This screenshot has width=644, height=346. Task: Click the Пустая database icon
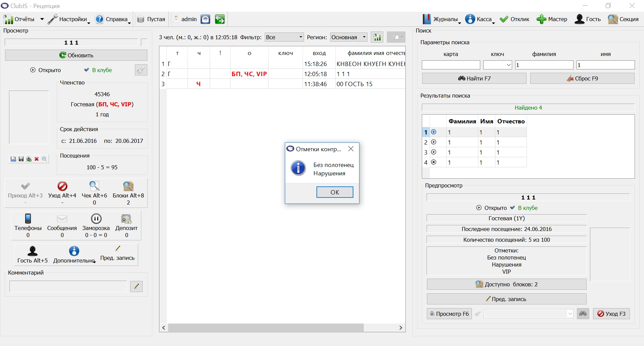(141, 19)
